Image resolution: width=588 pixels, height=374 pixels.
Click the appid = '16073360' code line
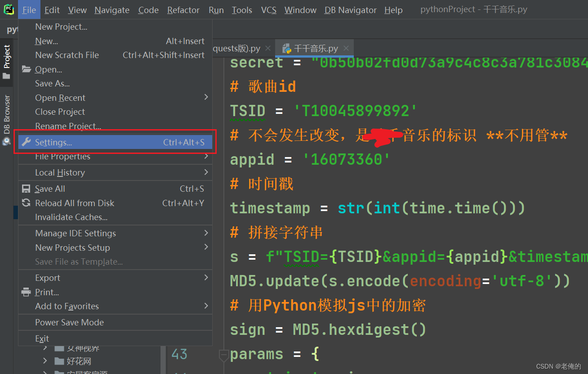(x=310, y=159)
